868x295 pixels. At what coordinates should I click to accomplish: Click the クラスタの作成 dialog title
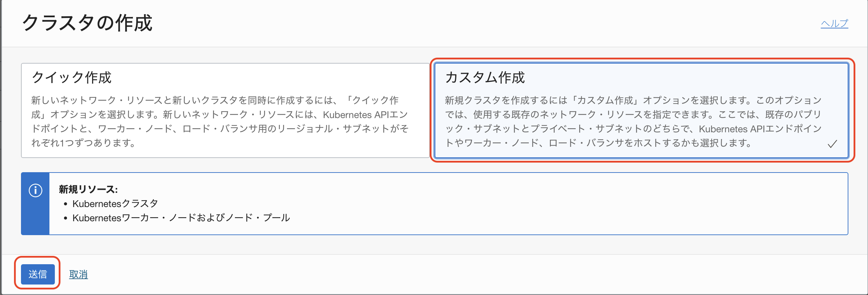click(87, 23)
